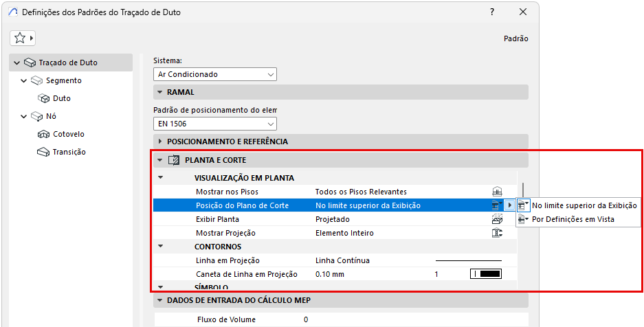Select the Exibir Planta row label
This screenshot has height=327, width=644.
(217, 219)
